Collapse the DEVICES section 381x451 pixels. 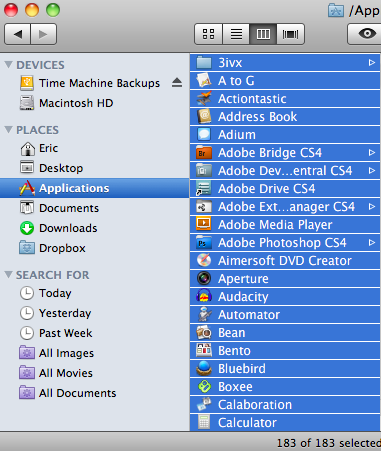coord(9,64)
